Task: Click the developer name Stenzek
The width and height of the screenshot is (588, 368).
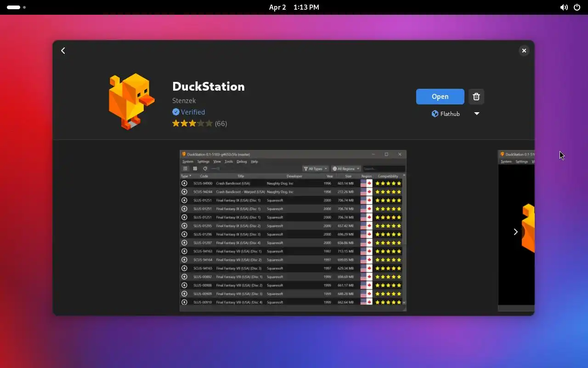Action: pos(184,101)
